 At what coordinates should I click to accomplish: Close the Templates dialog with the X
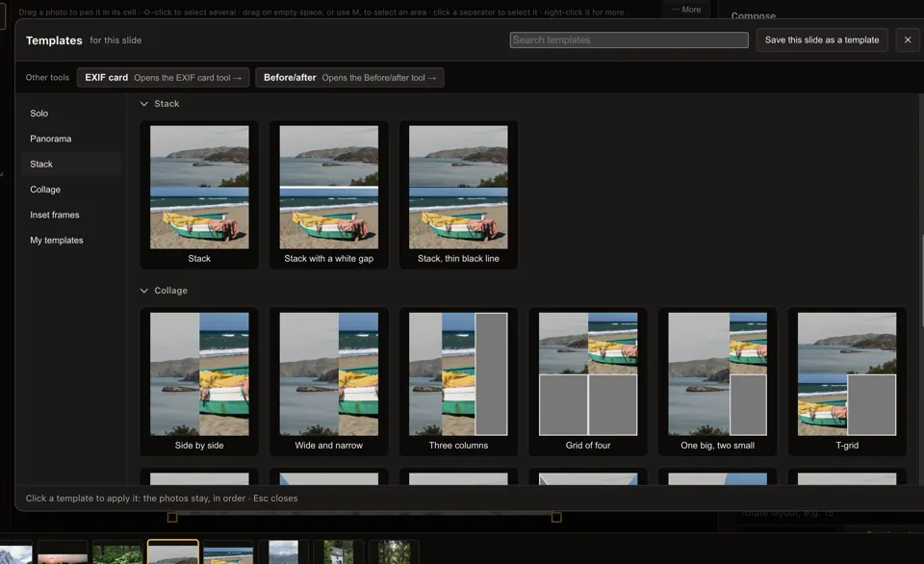[x=907, y=40]
